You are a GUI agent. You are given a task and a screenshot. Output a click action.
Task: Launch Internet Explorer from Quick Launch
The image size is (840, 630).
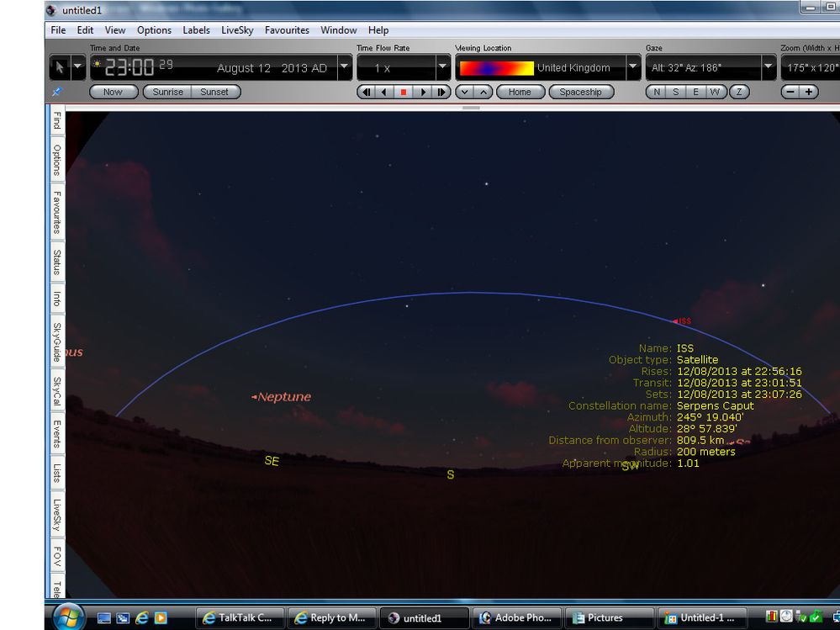[141, 617]
